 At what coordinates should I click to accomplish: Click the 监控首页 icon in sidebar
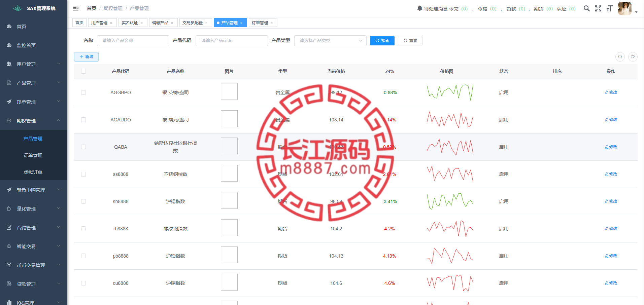click(9, 45)
